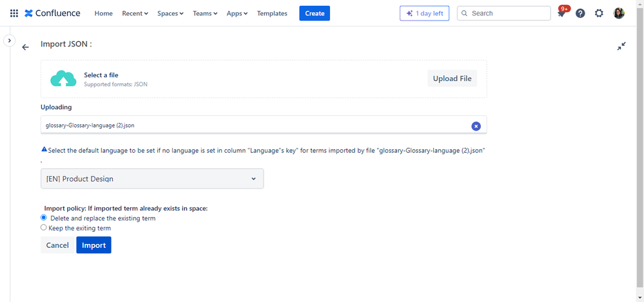
Task: Go back using the left arrow
Action: point(26,47)
